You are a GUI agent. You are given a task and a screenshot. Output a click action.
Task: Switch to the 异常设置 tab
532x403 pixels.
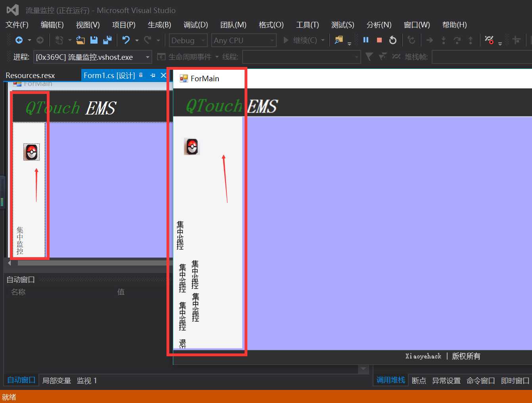coord(446,380)
